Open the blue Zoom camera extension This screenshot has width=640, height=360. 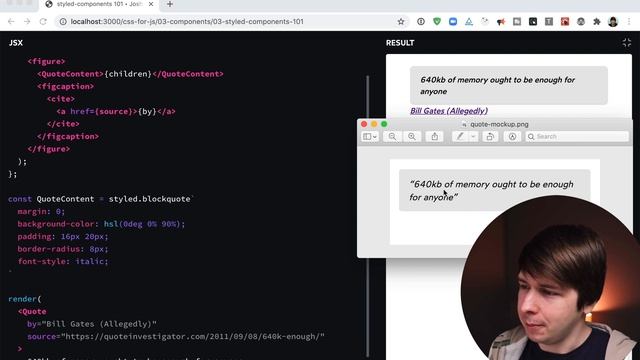point(453,22)
